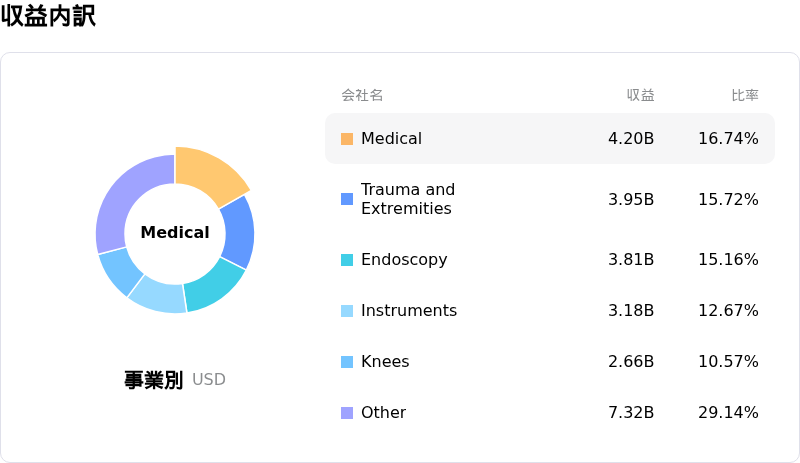Click the blue Trauma and Extremities swatch

(347, 199)
